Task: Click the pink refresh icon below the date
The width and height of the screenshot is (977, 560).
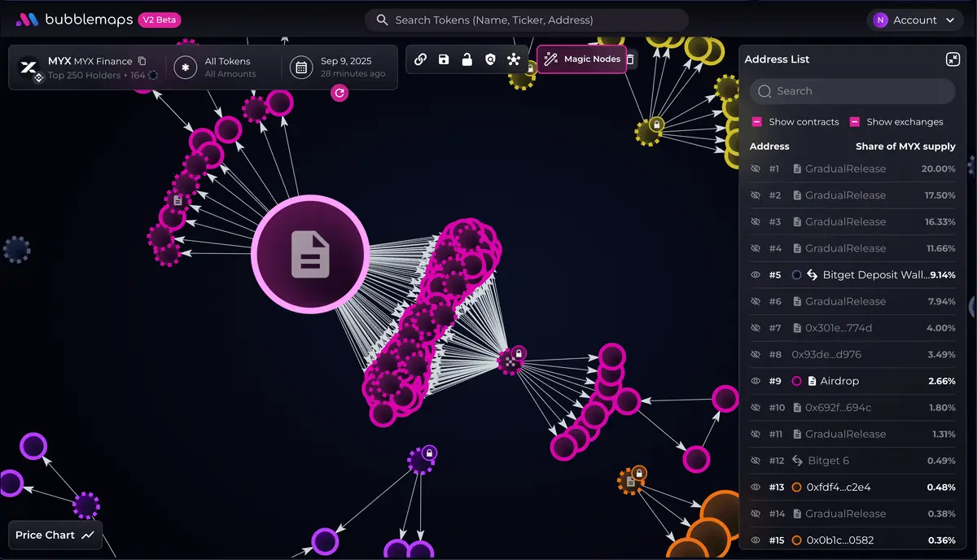Action: 340,94
